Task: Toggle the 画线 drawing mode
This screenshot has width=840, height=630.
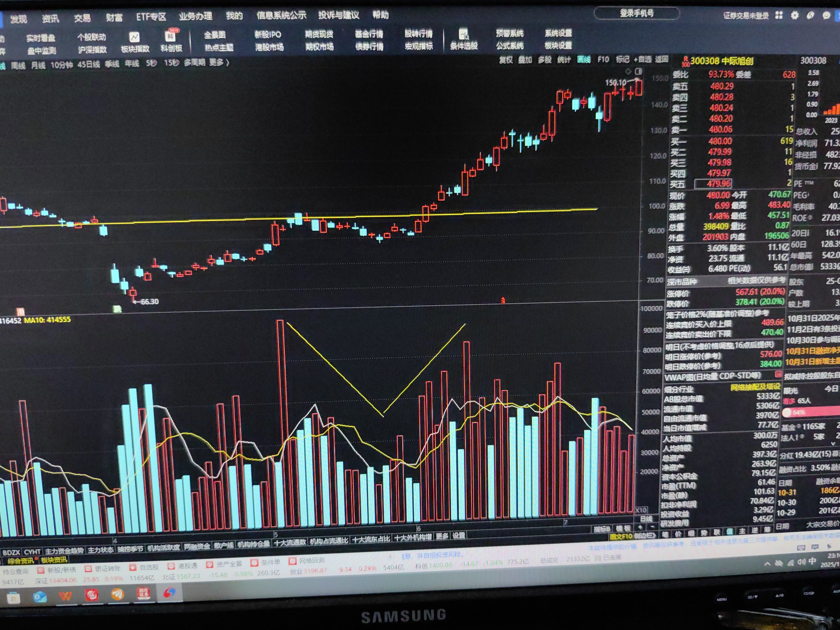Action: pos(584,60)
